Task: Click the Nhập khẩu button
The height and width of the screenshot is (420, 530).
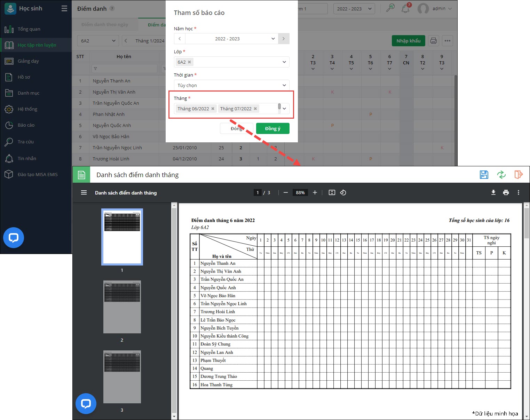Action: pos(408,41)
